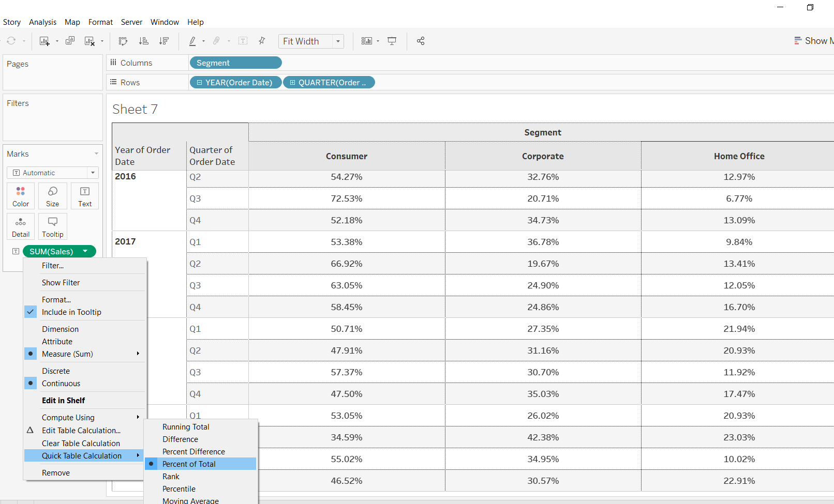
Task: Open the Text marks card
Action: [85, 196]
